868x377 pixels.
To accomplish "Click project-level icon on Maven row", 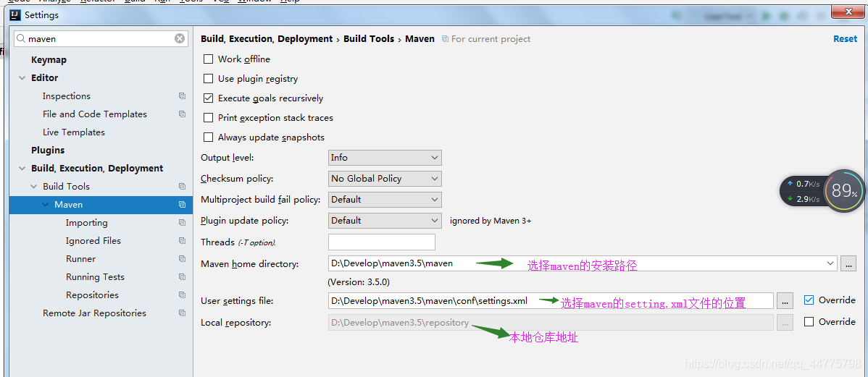I will (182, 205).
